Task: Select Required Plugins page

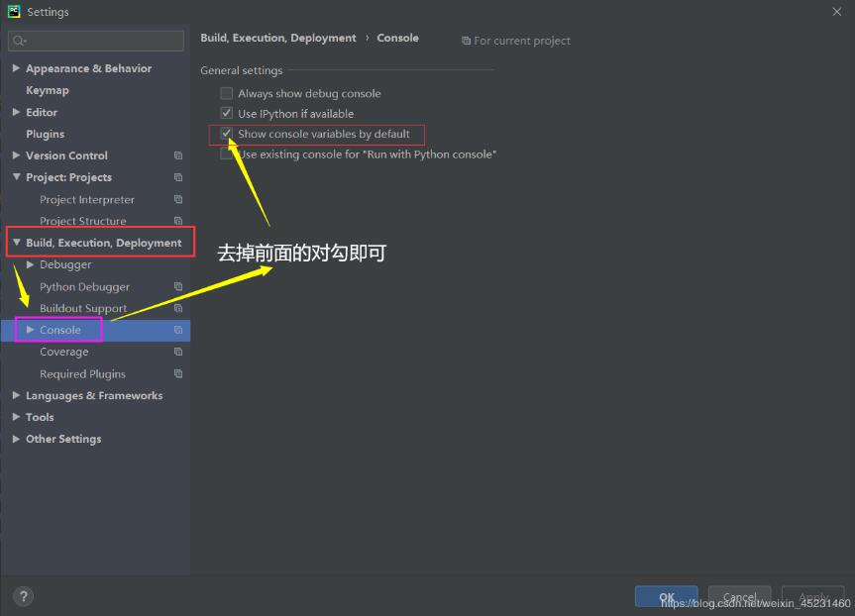Action: pos(82,374)
